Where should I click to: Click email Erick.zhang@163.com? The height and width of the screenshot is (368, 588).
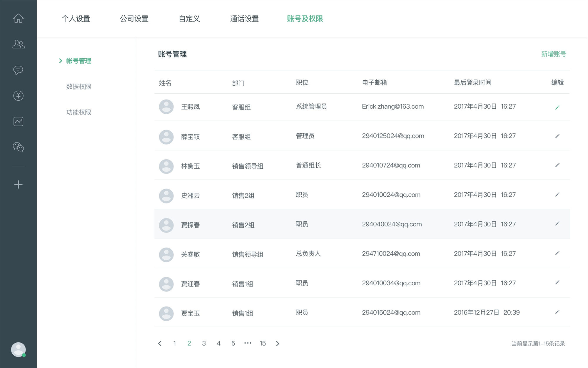[x=393, y=107]
